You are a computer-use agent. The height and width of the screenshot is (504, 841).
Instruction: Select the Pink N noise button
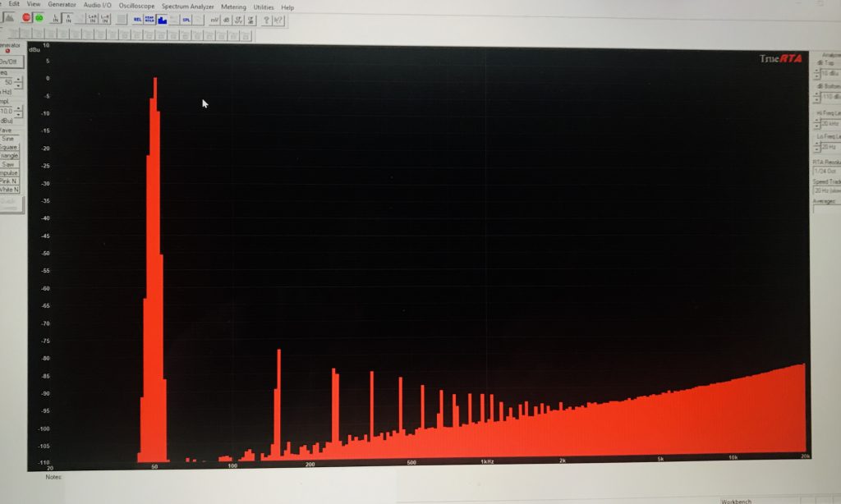click(x=8, y=181)
